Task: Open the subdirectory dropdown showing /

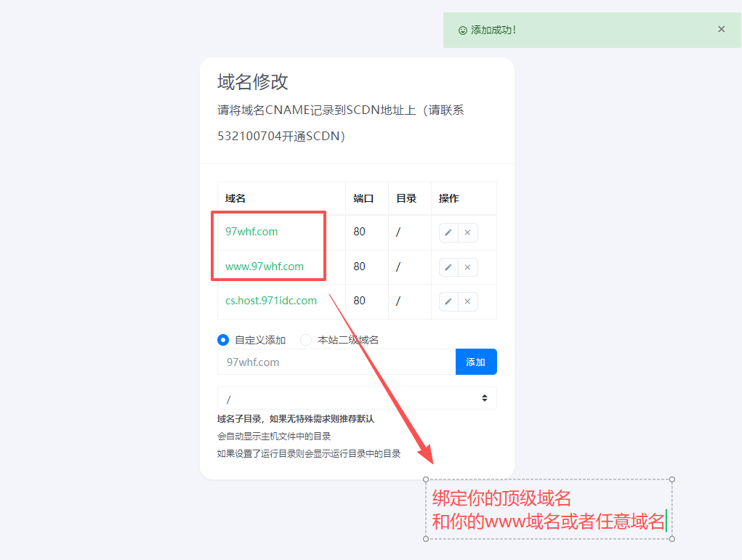Action: [x=357, y=399]
